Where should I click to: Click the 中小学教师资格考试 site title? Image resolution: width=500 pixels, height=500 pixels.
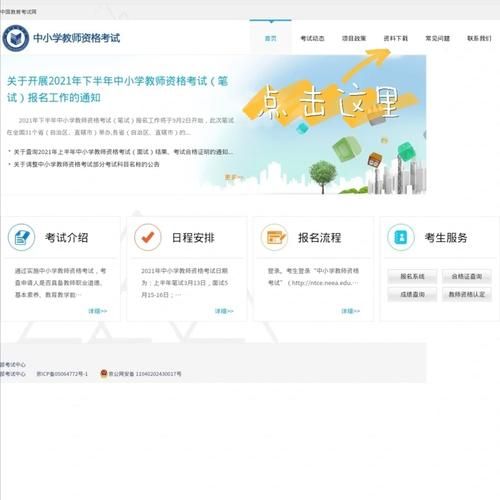point(77,38)
